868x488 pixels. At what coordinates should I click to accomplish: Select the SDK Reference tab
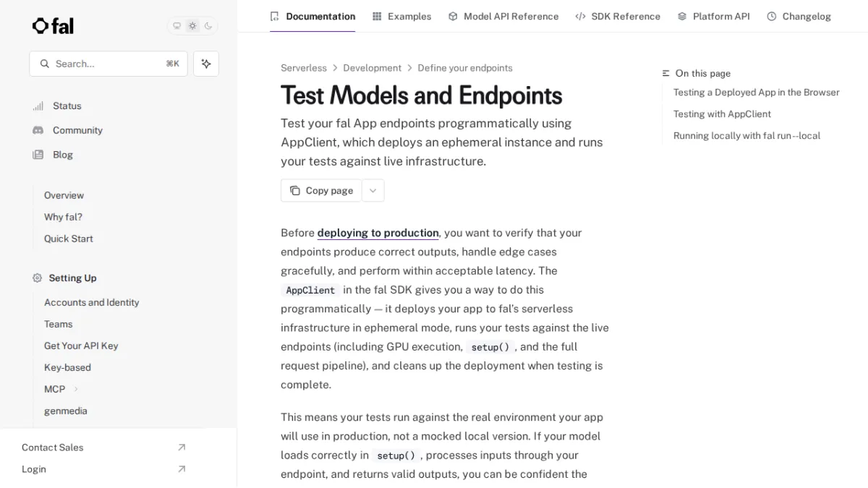[618, 16]
